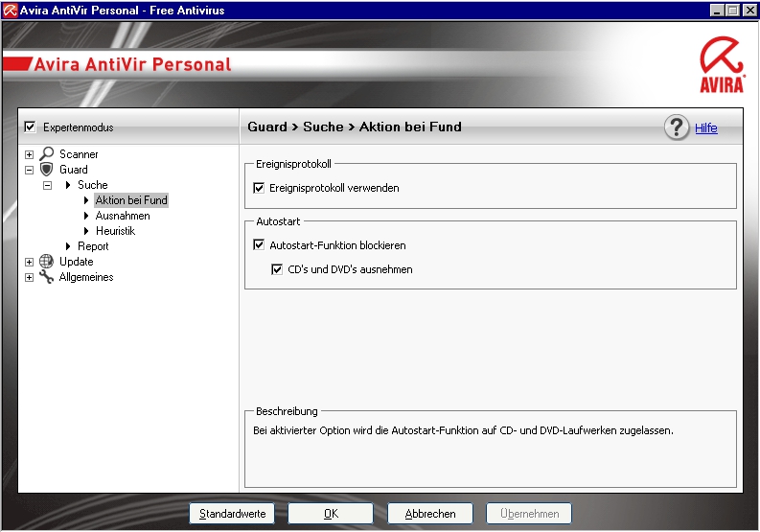Expand the Allgemeines tree node
760x532 pixels.
point(29,277)
